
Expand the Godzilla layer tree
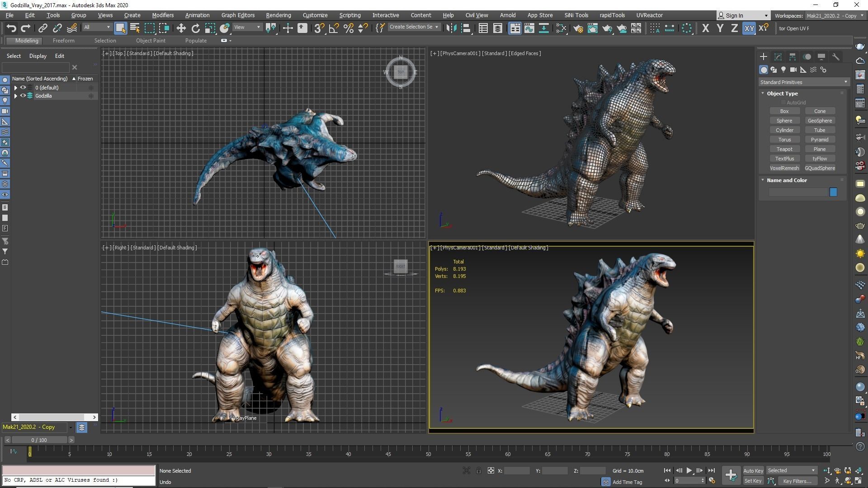tap(16, 96)
